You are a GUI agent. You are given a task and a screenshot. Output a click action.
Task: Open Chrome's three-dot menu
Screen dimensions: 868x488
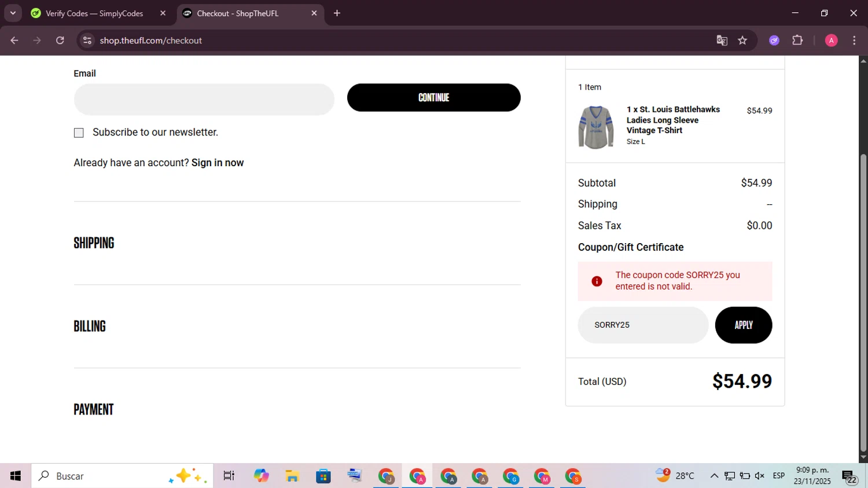click(854, 41)
